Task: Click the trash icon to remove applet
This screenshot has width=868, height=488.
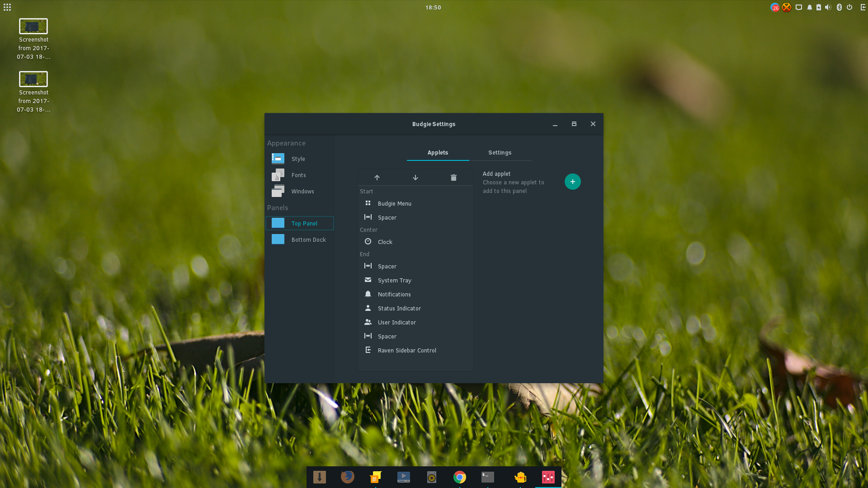Action: click(x=453, y=178)
